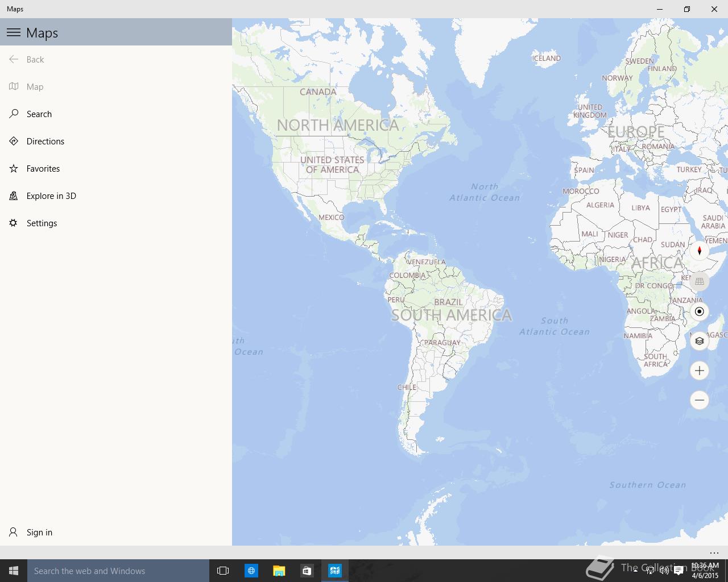Image resolution: width=728 pixels, height=582 pixels.
Task: Click the Sign in person icon
Action: (14, 532)
